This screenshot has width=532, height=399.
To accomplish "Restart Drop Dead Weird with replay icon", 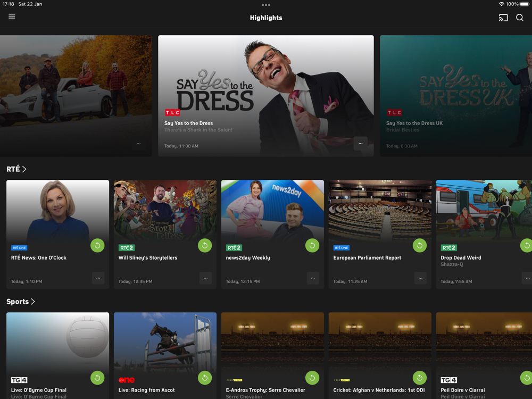I will tap(526, 245).
